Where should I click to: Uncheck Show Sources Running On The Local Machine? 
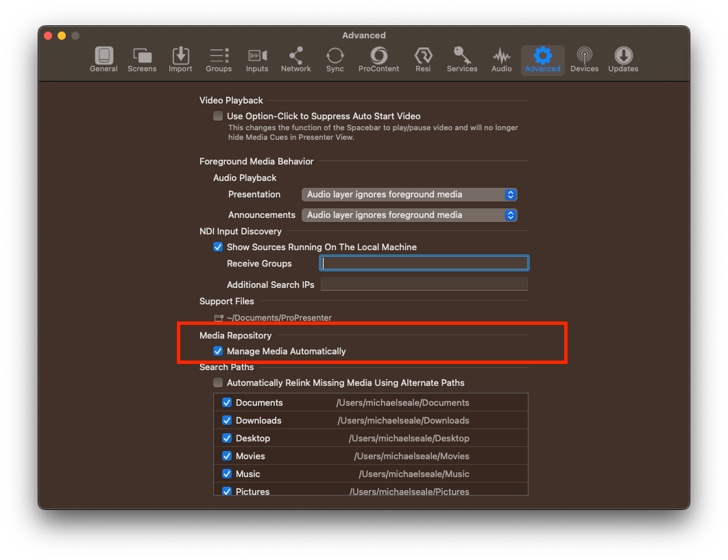pyautogui.click(x=218, y=247)
